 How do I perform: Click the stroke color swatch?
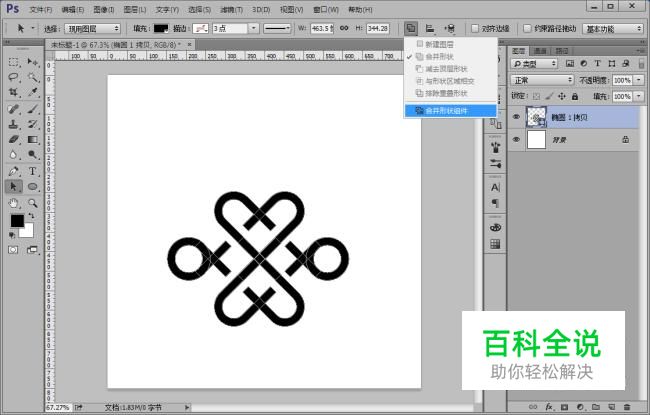tap(201, 29)
